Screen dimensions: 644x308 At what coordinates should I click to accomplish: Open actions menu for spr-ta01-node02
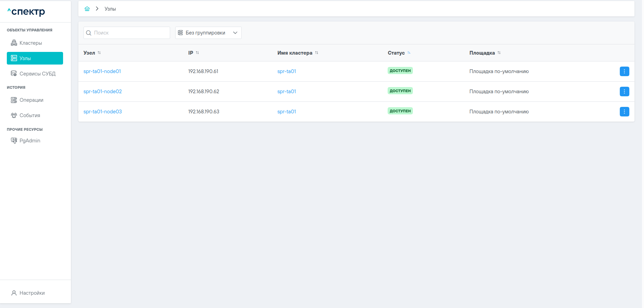[x=624, y=92]
